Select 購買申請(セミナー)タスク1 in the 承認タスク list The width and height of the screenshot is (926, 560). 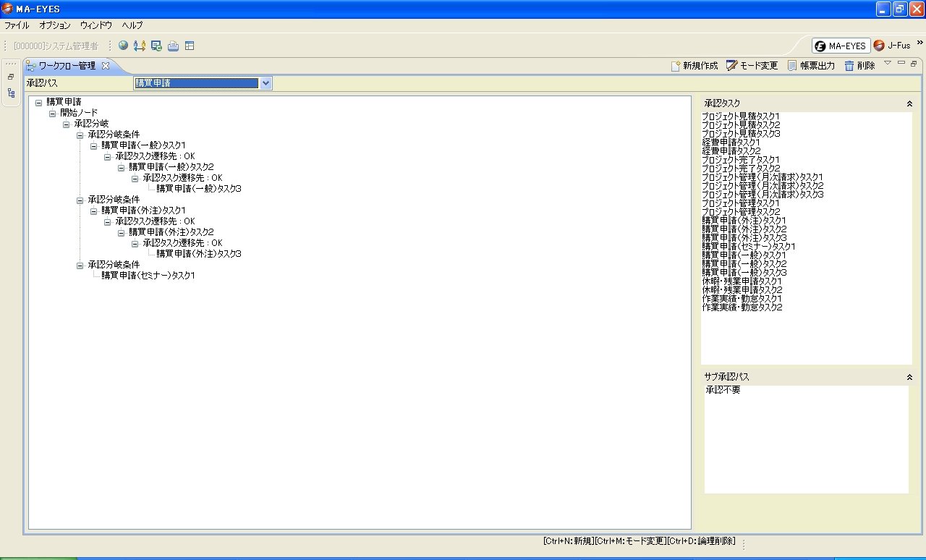click(749, 247)
